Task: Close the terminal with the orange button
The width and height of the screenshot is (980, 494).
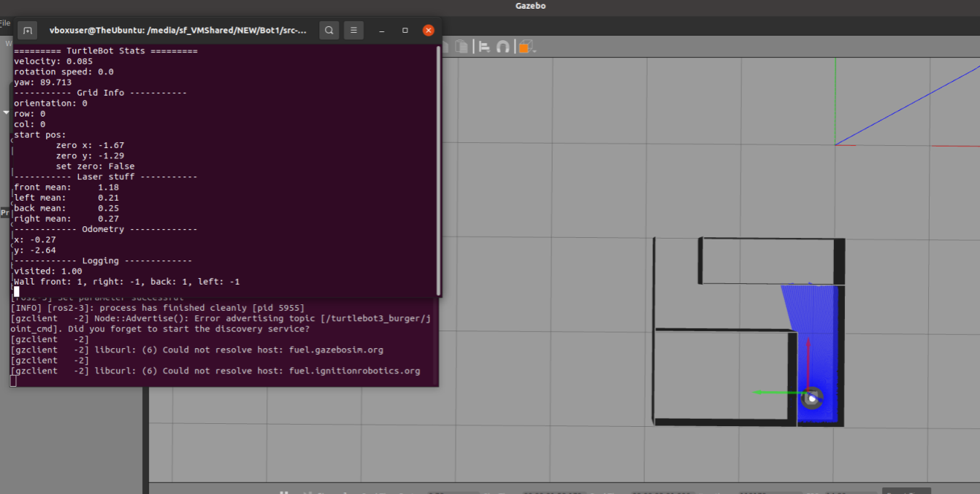Action: pos(429,31)
